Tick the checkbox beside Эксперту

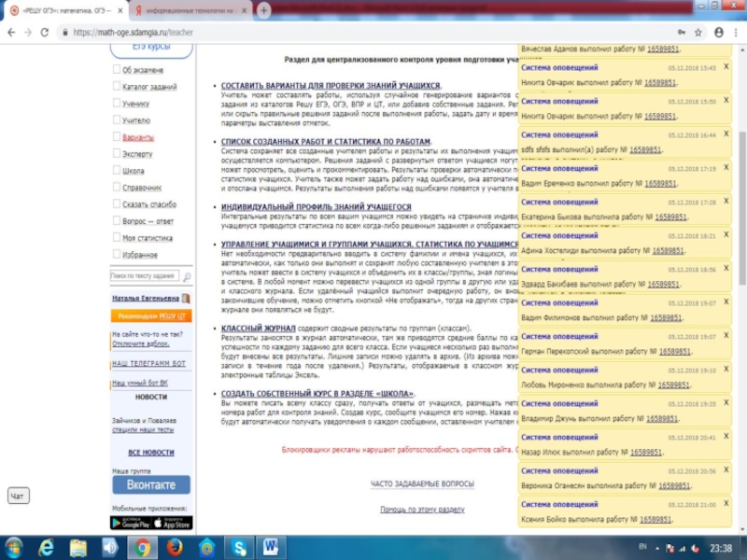[x=116, y=153]
